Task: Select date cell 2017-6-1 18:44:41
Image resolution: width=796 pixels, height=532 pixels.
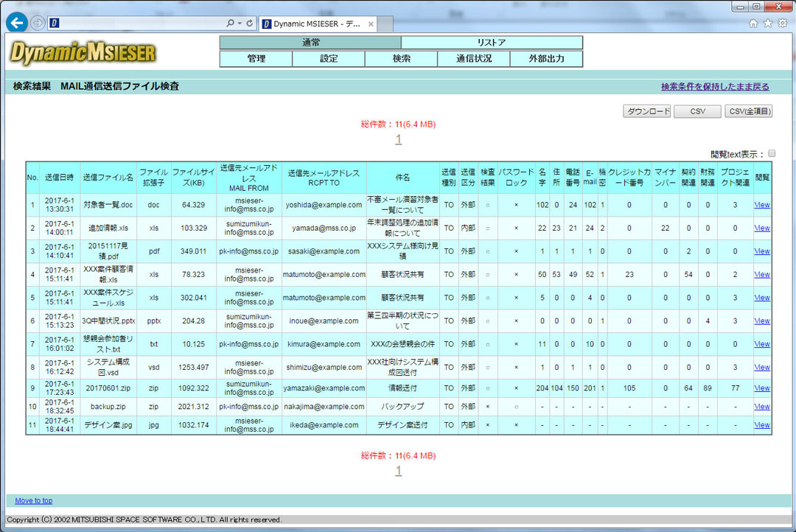Action: [60, 425]
